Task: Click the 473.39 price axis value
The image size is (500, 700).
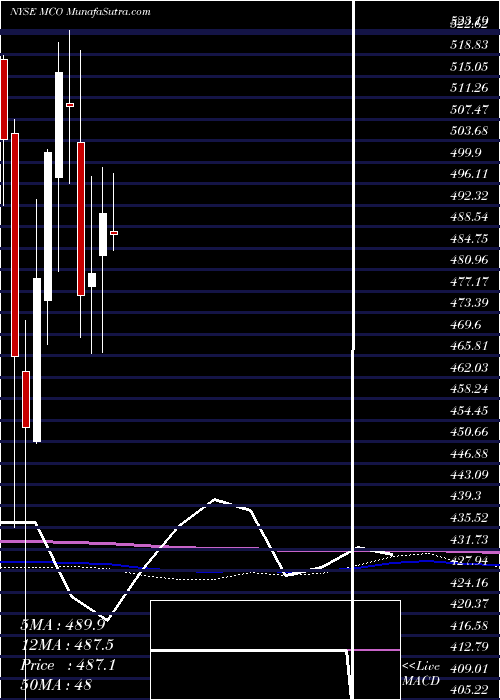Action: point(469,303)
